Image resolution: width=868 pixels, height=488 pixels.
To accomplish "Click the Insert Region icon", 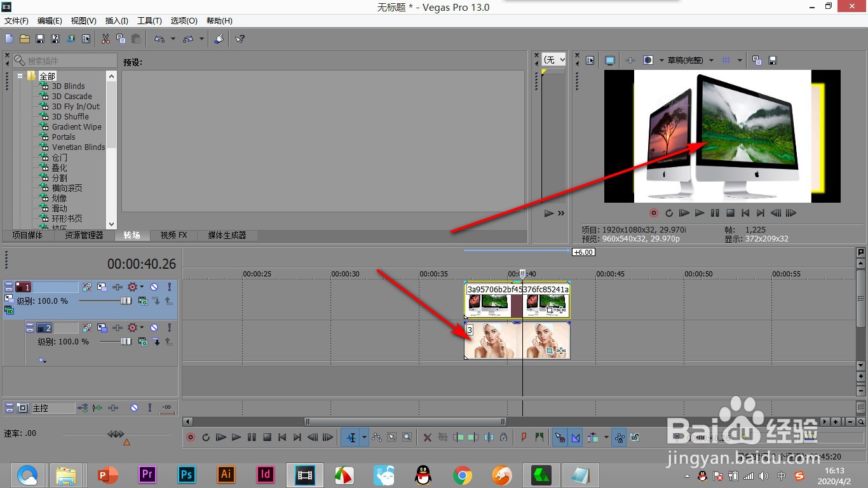I will 539,437.
